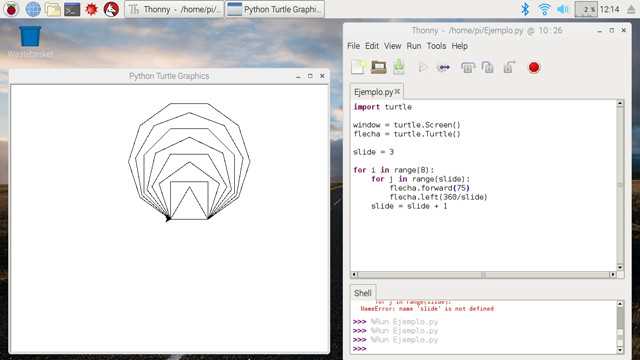Open the Help menu in Thonny
640x360 pixels.
coord(459,46)
